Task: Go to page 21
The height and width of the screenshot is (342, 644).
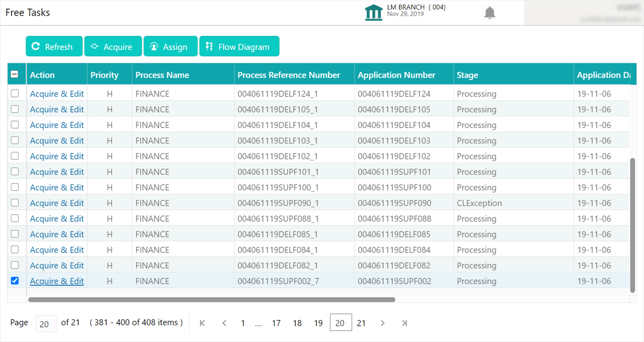Action: click(361, 323)
